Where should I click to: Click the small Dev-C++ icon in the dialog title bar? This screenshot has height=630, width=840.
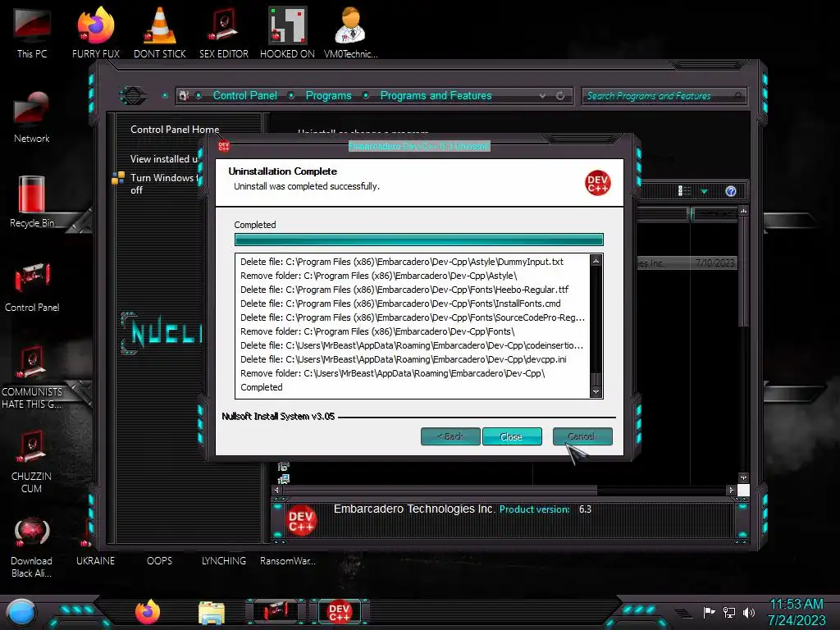(224, 146)
